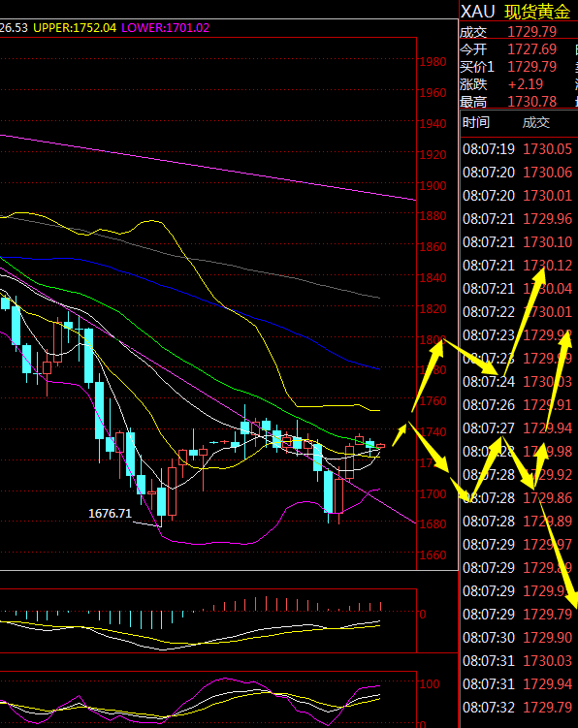Click the 1760 price axis label

[433, 400]
